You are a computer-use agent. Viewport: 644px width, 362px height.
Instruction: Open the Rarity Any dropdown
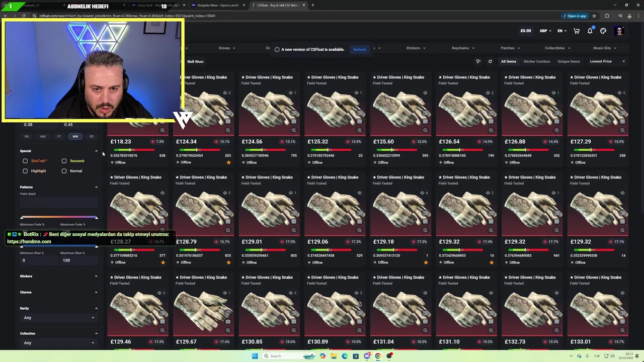pyautogui.click(x=58, y=318)
